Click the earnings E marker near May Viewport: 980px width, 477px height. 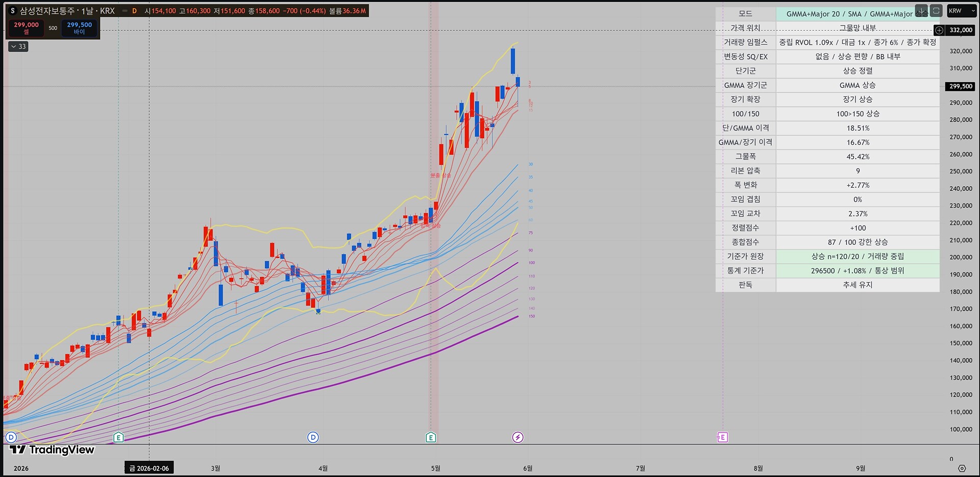pyautogui.click(x=431, y=437)
